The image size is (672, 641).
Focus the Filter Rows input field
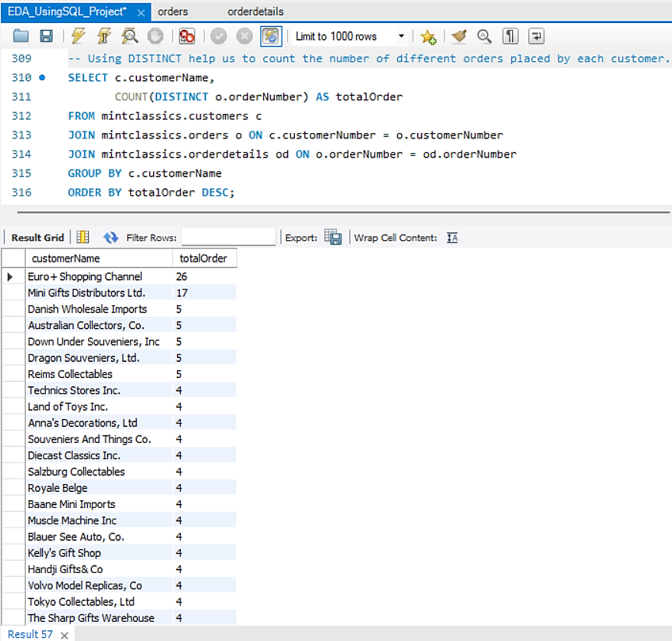pyautogui.click(x=229, y=237)
